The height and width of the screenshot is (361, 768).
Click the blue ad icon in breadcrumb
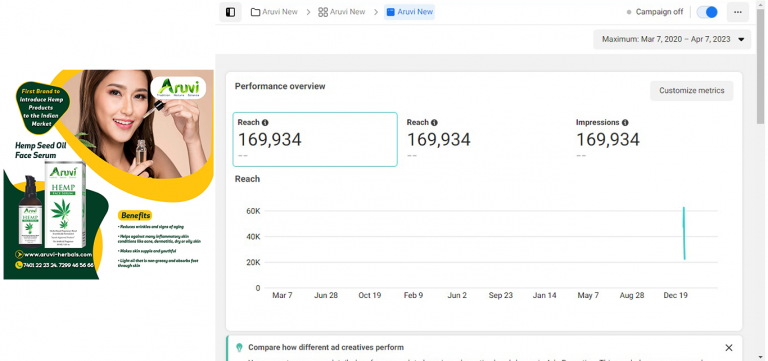390,12
